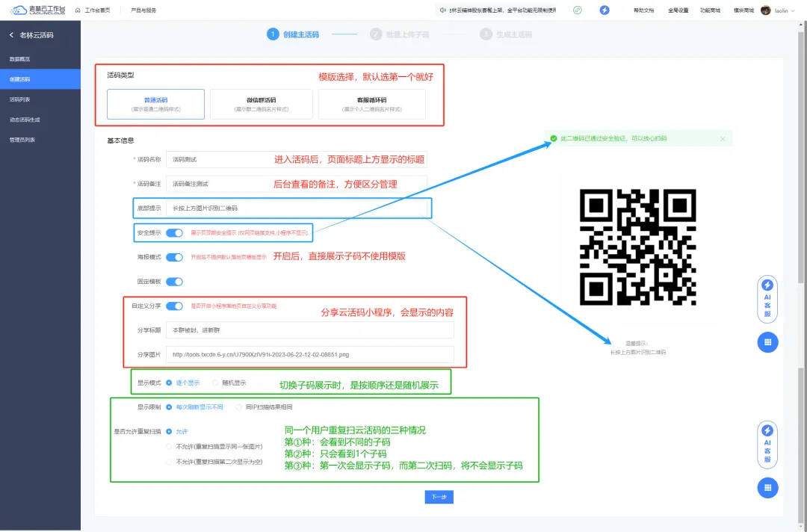Choose the 客服循环码 type card
This screenshot has height=532, width=807.
372,105
